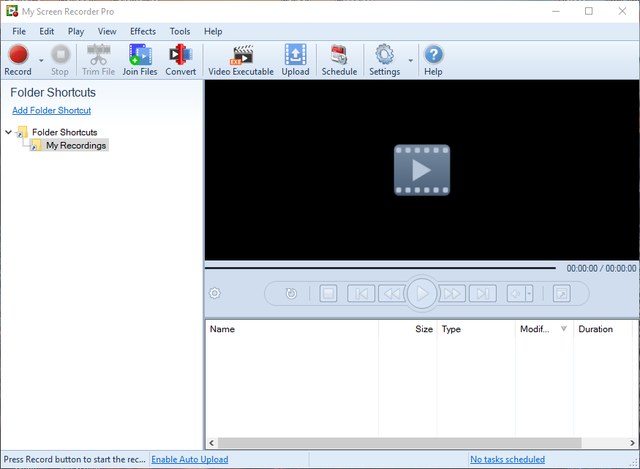Open the Record button dropdown arrow

click(41, 60)
